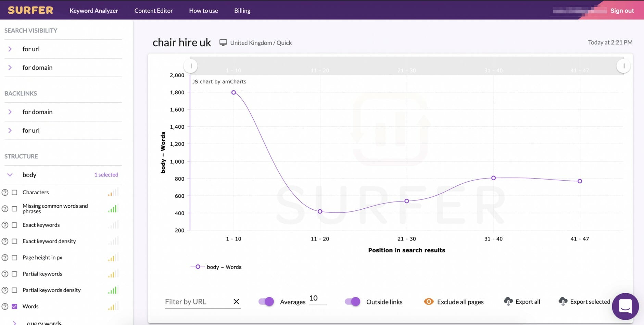Viewport: 644px width, 325px height.
Task: Expand Search Visibility for url
Action: [x=10, y=49]
